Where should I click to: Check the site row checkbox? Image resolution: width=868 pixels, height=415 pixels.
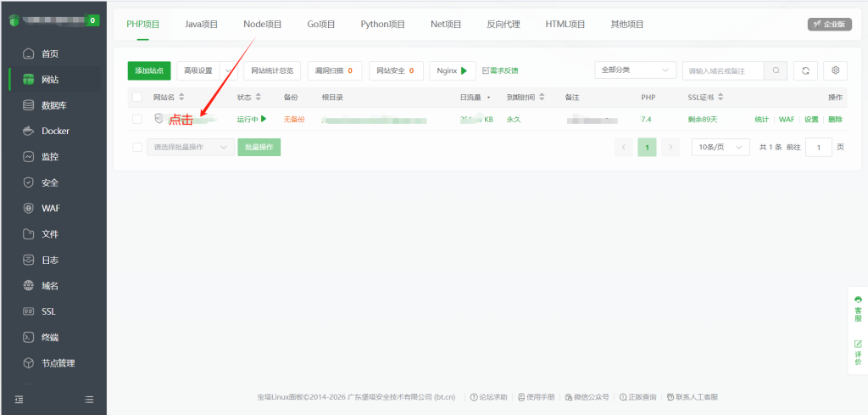point(137,119)
